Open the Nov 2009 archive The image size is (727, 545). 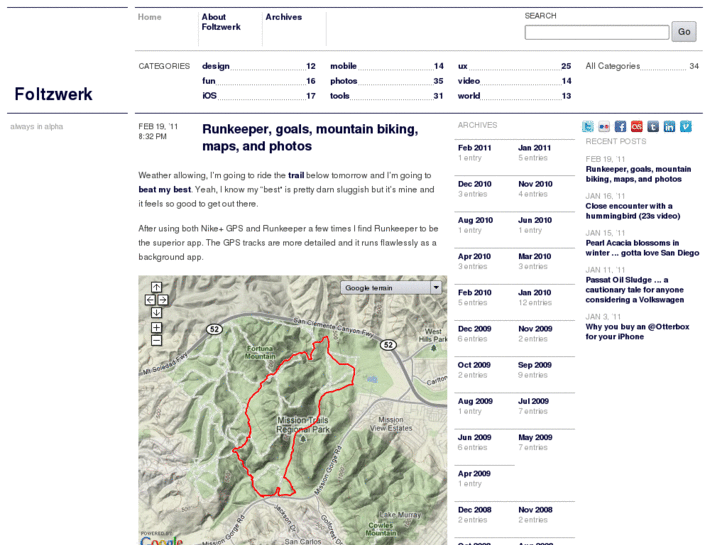(535, 328)
